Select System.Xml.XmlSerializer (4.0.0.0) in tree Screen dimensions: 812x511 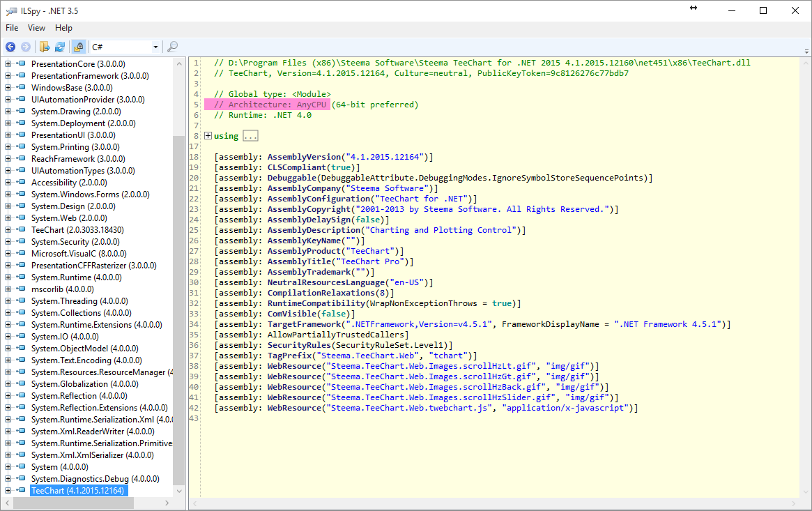click(x=92, y=455)
